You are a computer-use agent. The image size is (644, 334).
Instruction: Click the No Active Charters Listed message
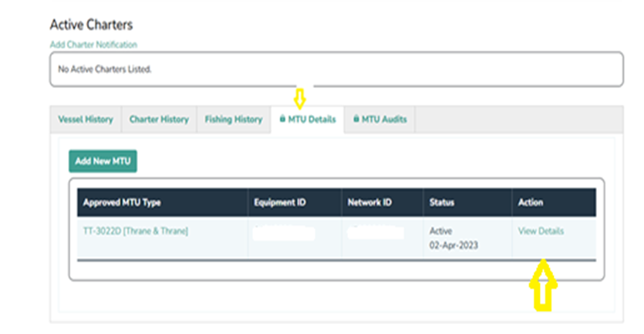coord(105,69)
